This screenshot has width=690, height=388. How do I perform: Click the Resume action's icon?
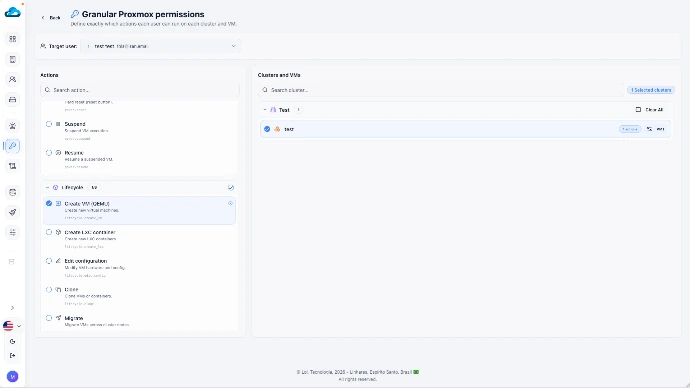[58, 153]
